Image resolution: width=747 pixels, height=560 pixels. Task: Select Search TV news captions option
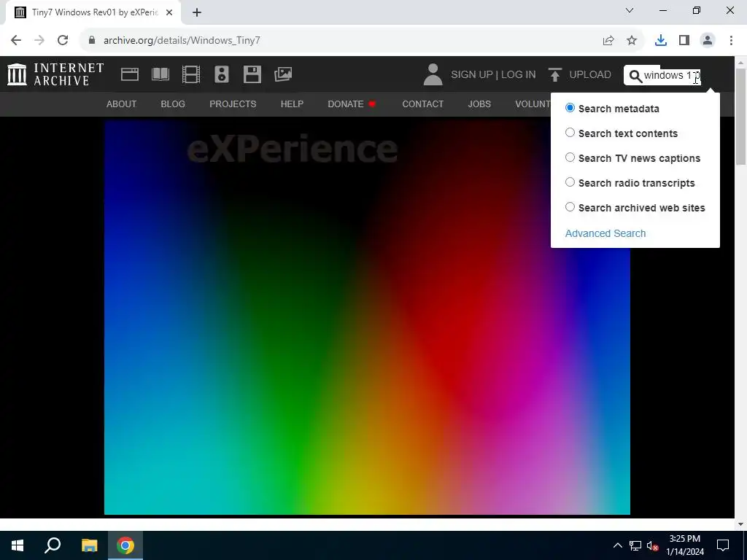[570, 157]
